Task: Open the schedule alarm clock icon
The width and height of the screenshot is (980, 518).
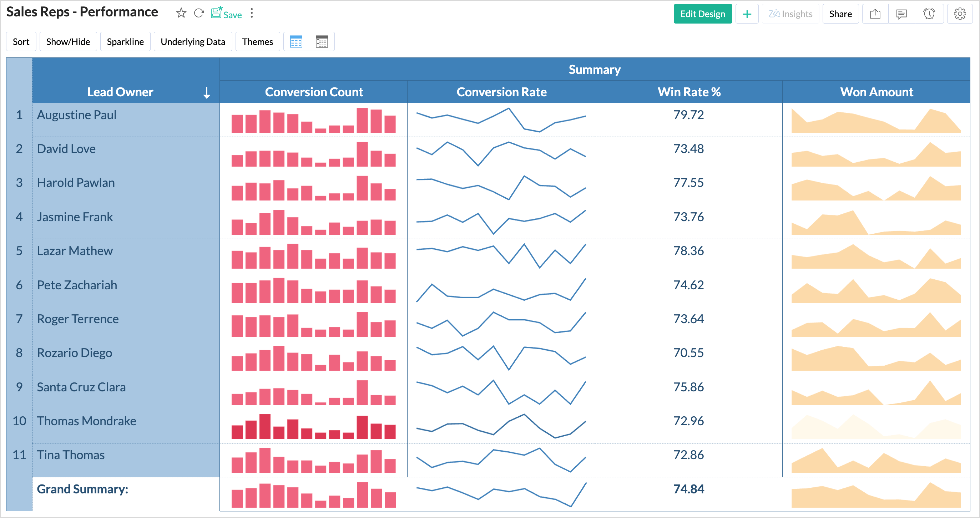Action: [x=929, y=14]
